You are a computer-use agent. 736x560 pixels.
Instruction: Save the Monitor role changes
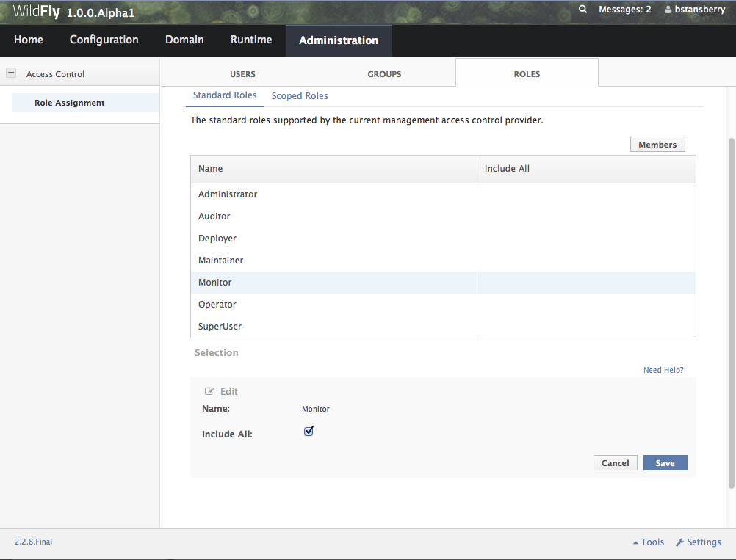[x=664, y=462]
